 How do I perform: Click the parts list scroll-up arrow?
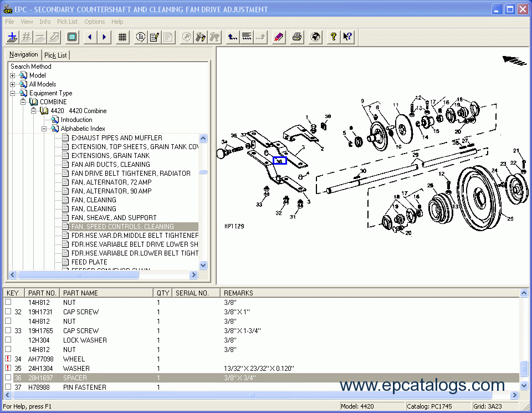coord(524,293)
